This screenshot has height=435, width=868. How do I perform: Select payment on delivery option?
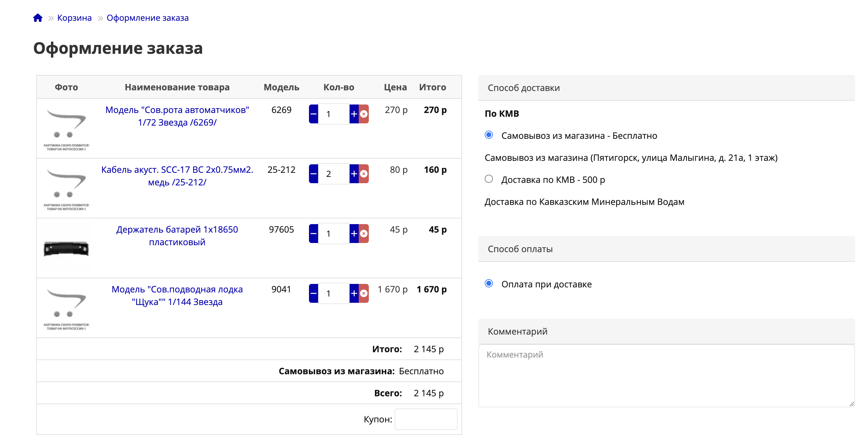pyautogui.click(x=488, y=284)
